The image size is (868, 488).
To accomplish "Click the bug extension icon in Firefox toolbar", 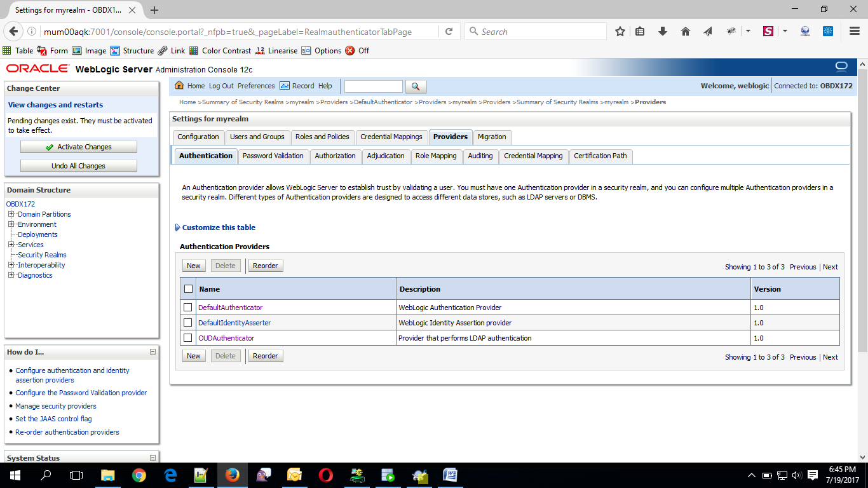I will point(731,31).
